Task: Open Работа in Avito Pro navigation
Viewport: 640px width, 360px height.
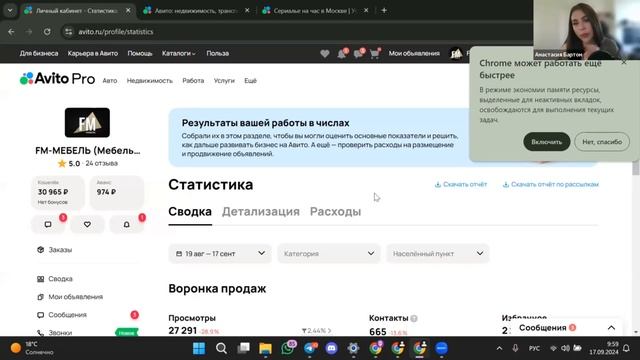Action: coord(193,81)
